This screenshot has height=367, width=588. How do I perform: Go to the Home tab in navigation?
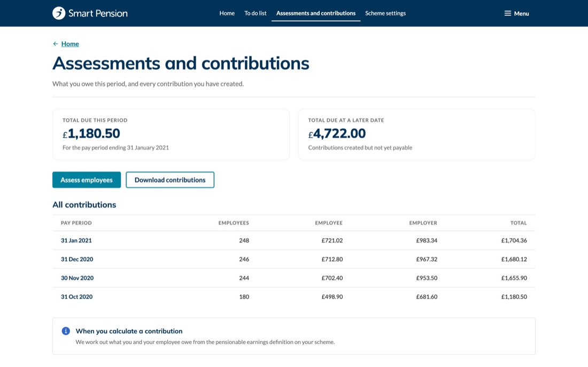(x=227, y=13)
